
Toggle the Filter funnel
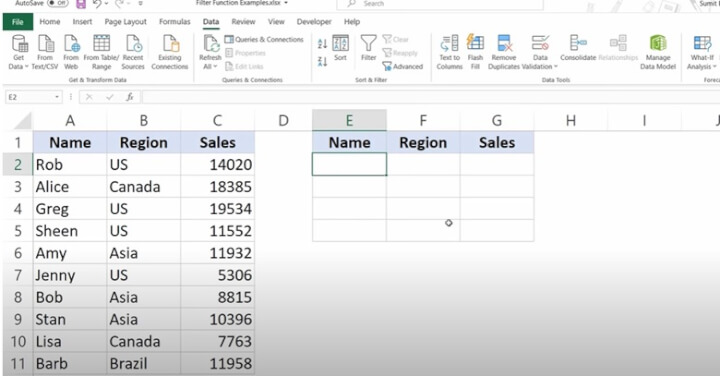pos(368,48)
